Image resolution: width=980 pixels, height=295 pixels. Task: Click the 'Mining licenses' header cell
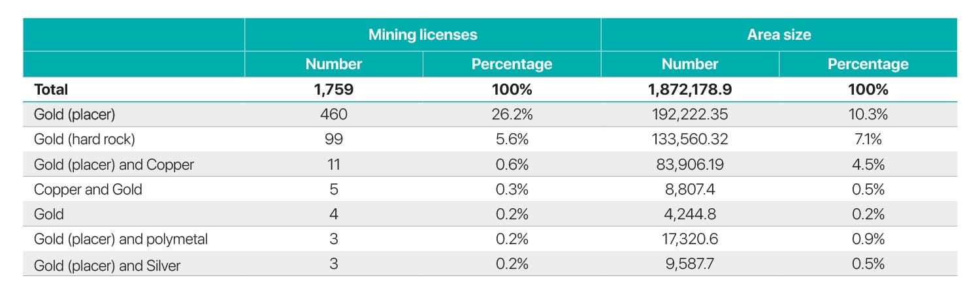(x=422, y=35)
